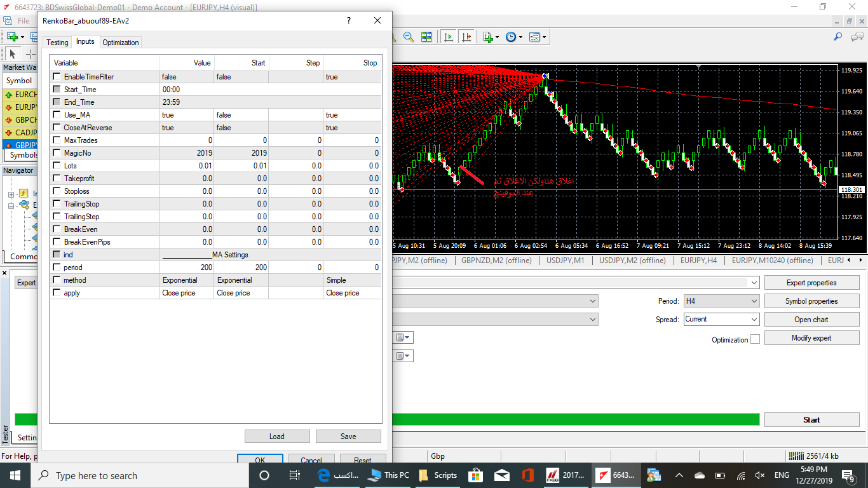Open Mail app from taskbar
This screenshot has height=488, width=868.
pos(501,475)
